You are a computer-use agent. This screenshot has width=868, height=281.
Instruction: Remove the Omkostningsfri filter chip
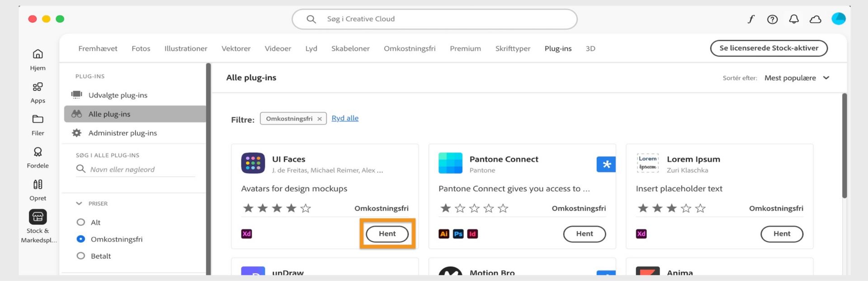click(x=320, y=119)
